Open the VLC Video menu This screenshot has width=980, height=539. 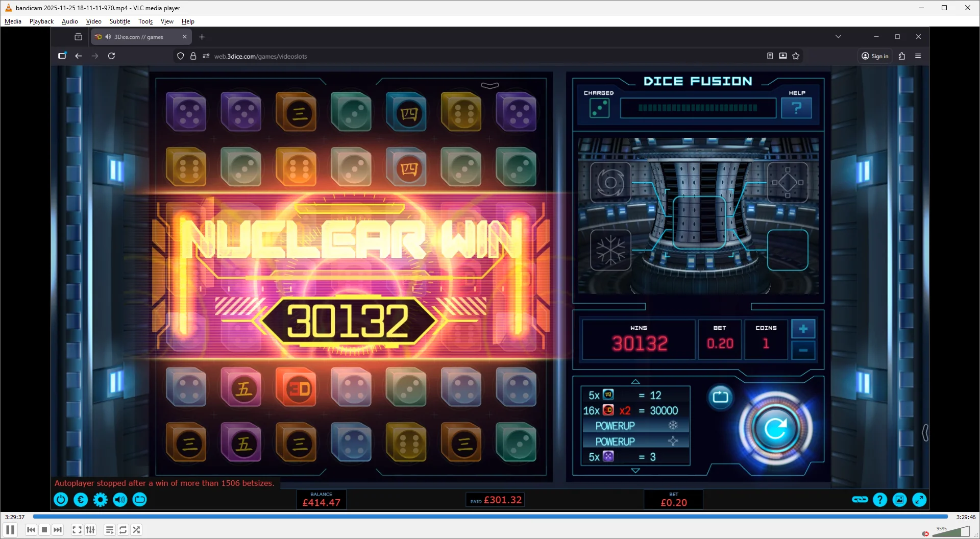(94, 21)
